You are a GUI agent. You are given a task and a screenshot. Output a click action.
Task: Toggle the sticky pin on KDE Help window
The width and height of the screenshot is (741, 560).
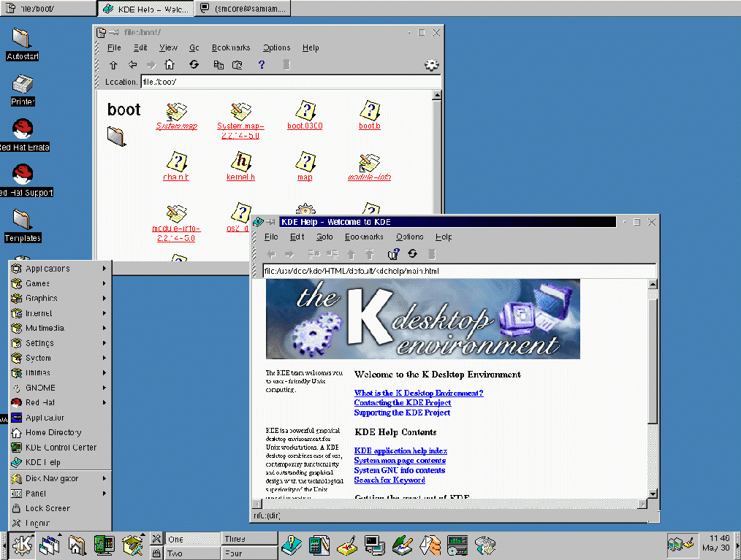point(270,222)
